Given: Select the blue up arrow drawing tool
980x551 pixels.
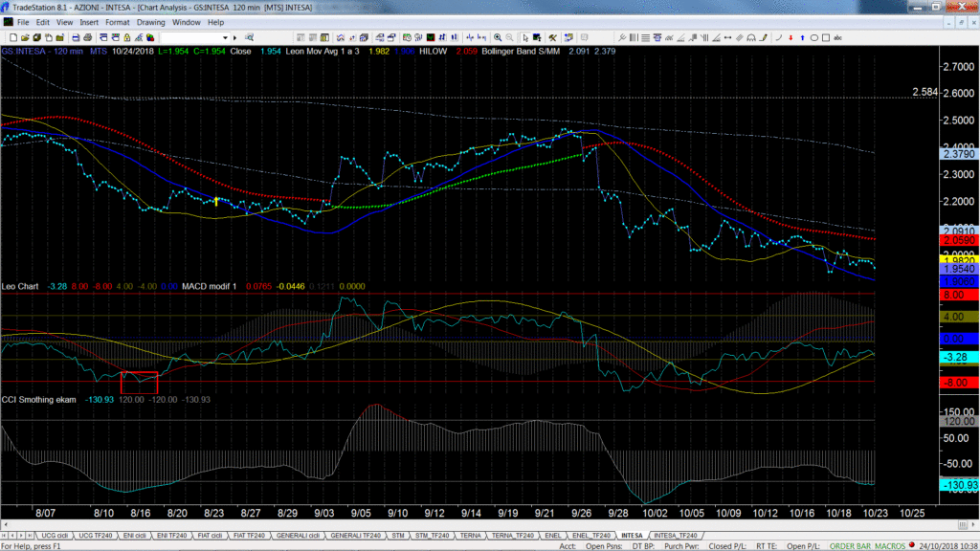Looking at the screenshot, I should 802,37.
